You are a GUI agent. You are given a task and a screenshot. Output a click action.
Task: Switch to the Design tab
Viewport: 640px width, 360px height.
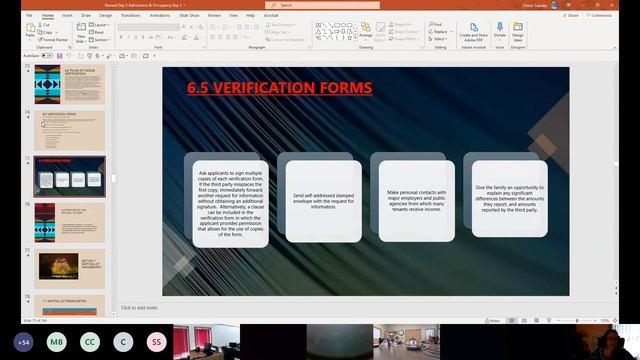pos(105,16)
